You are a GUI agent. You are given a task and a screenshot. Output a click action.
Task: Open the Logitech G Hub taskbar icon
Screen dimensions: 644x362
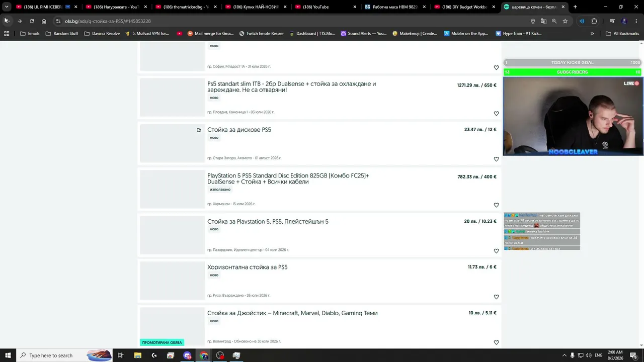click(154, 355)
